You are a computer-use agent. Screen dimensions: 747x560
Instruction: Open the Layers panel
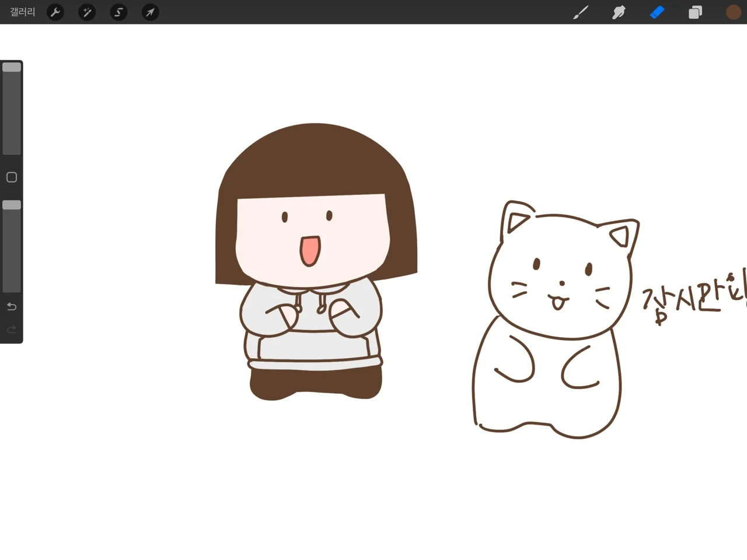tap(695, 12)
